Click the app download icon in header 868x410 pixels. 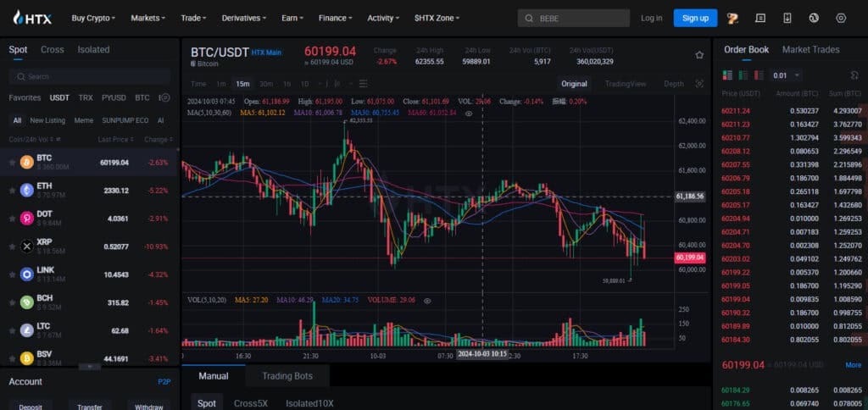(787, 18)
